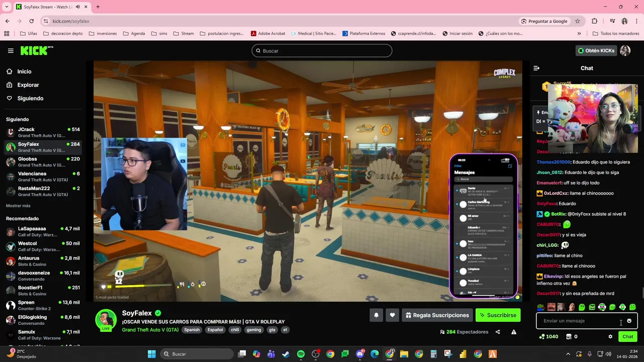
Task: Open Chrome extensions puzzle icon
Action: click(595, 21)
